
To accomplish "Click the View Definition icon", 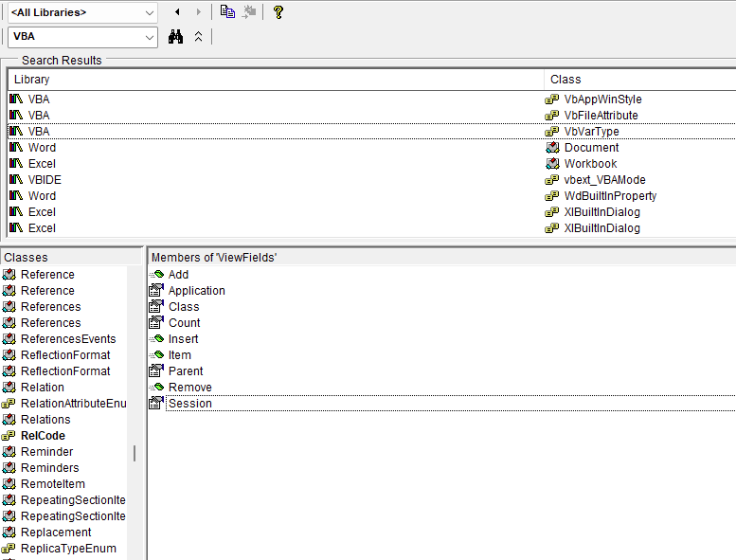I will pos(249,12).
